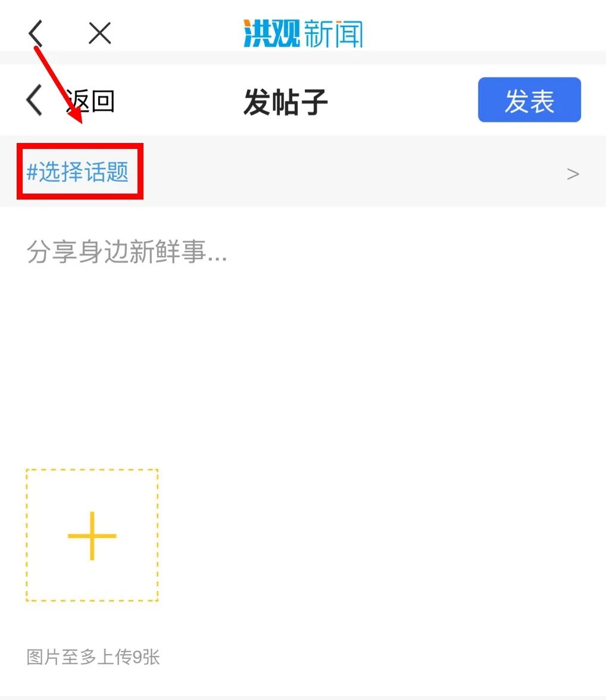Close the page with the X icon
The width and height of the screenshot is (606, 700).
(x=99, y=33)
